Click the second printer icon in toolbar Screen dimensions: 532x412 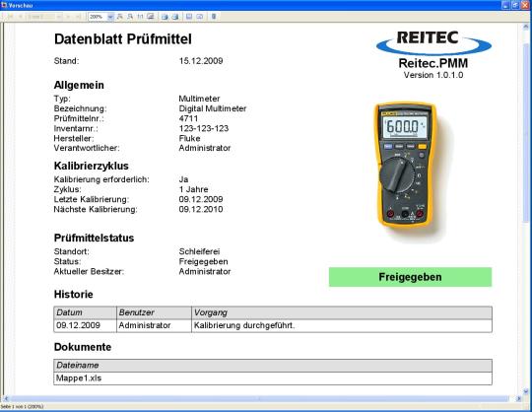coord(175,17)
